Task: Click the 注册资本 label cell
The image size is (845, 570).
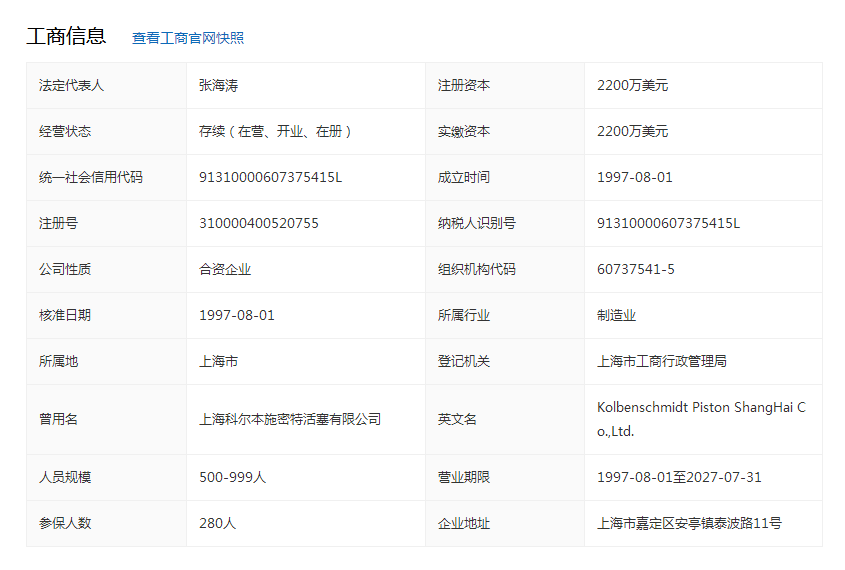Action: click(x=505, y=85)
